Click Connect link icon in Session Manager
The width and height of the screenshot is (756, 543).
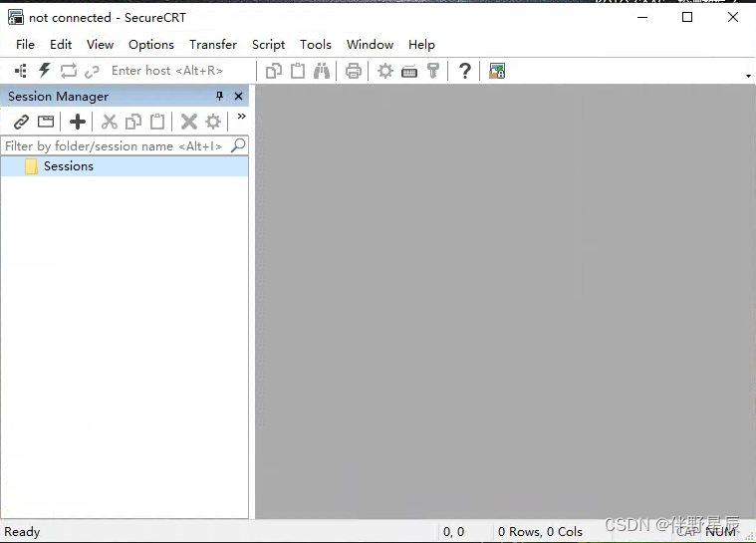pyautogui.click(x=21, y=122)
